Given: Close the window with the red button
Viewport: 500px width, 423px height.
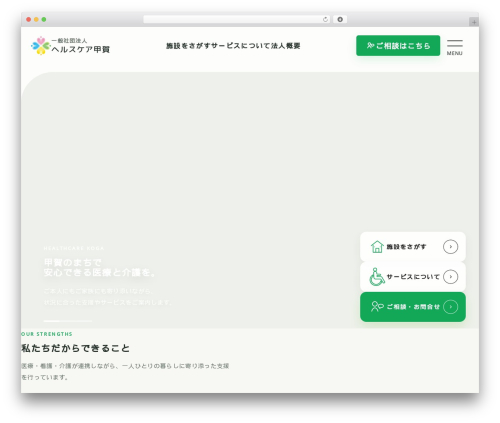Looking at the screenshot, I should tap(29, 19).
